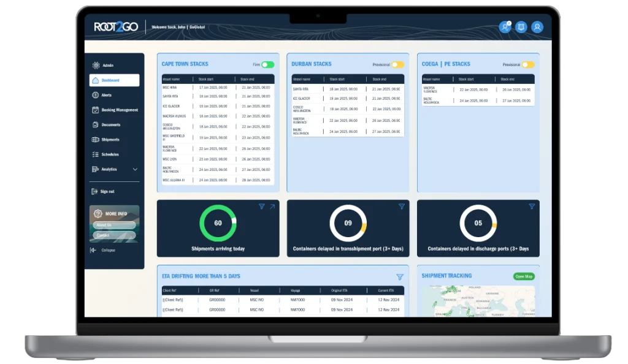
Task: Open Booking Management from the sidebar
Action: 115,110
